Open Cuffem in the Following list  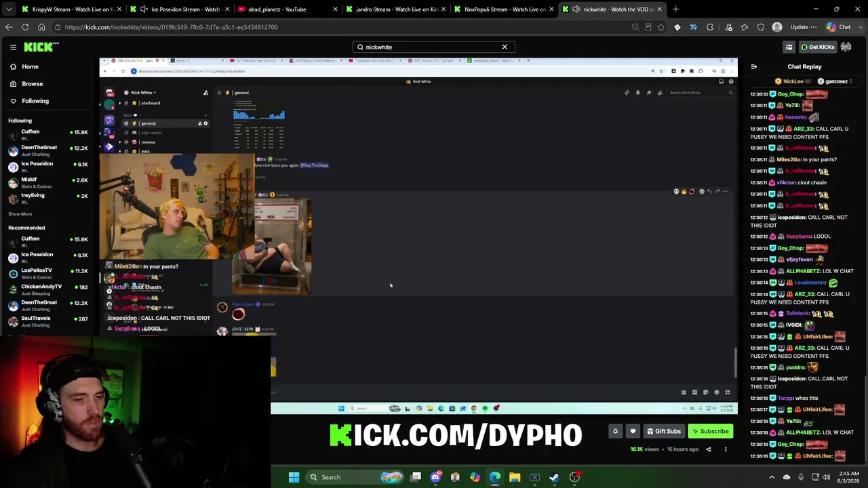tap(47, 134)
